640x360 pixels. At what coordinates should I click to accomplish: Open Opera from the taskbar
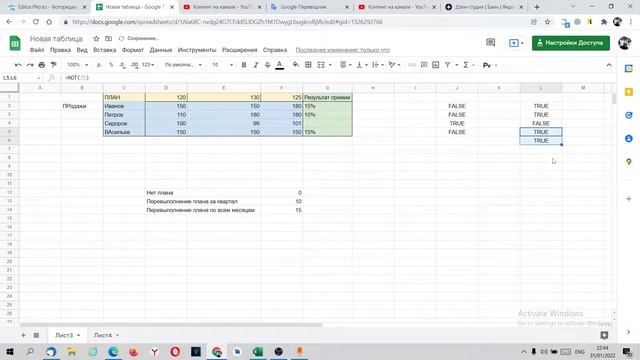[175, 351]
